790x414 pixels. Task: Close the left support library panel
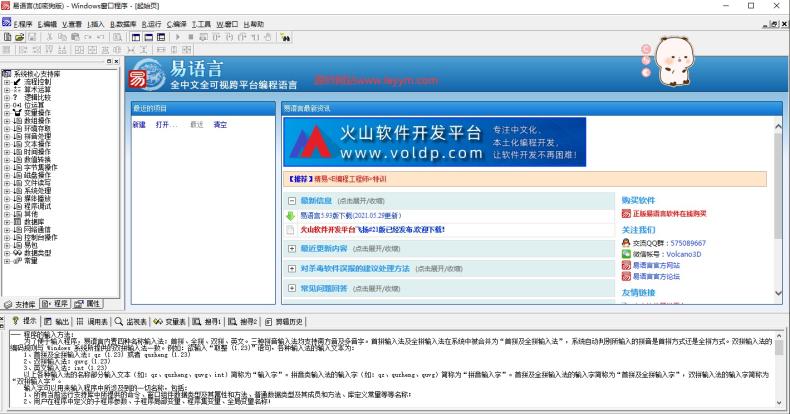[116, 61]
